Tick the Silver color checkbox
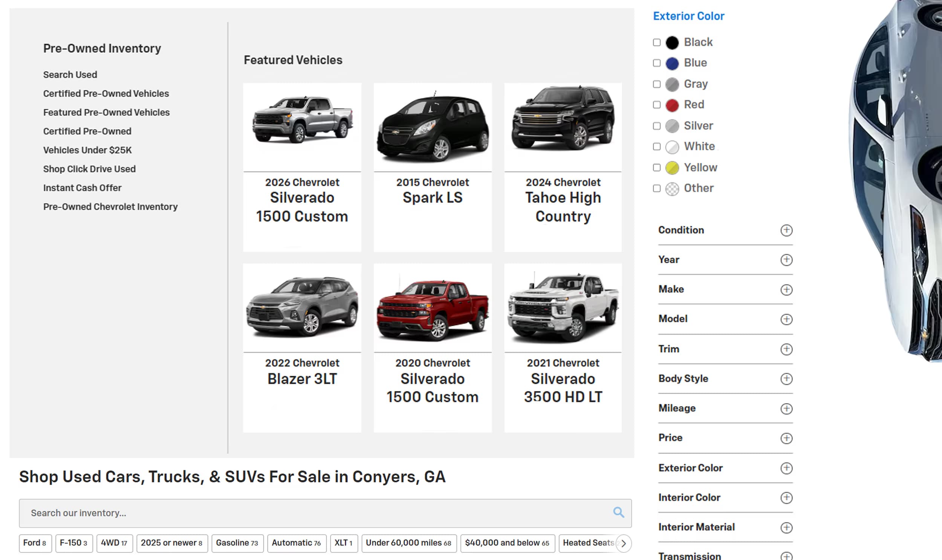 [656, 126]
